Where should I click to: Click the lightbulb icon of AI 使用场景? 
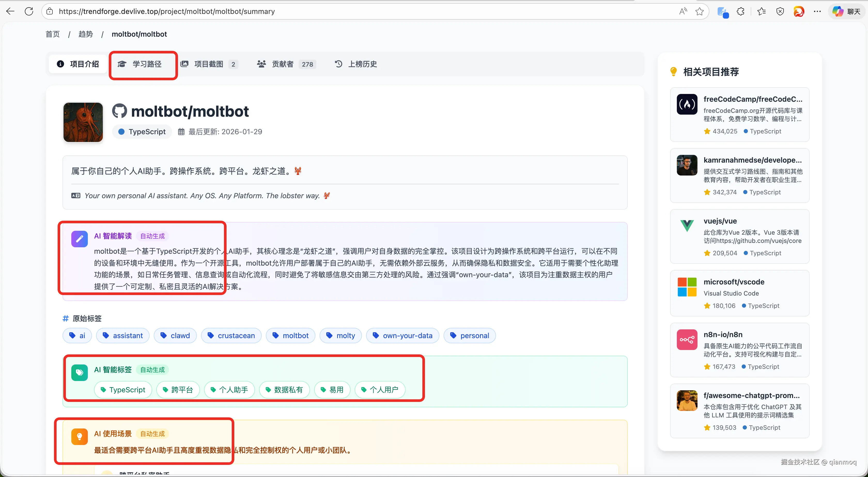click(x=79, y=437)
